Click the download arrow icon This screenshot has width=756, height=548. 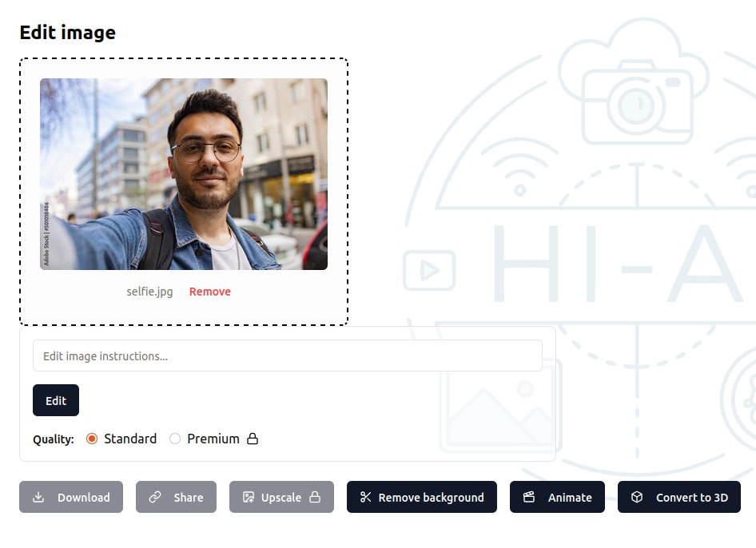pyautogui.click(x=38, y=497)
